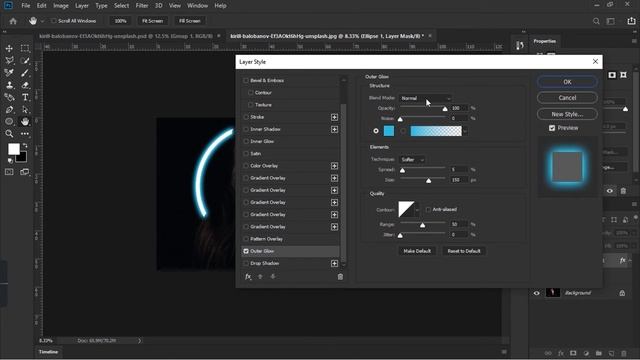Open the Technique Softer dropdown
Viewport: 640px width, 360px height.
(412, 160)
